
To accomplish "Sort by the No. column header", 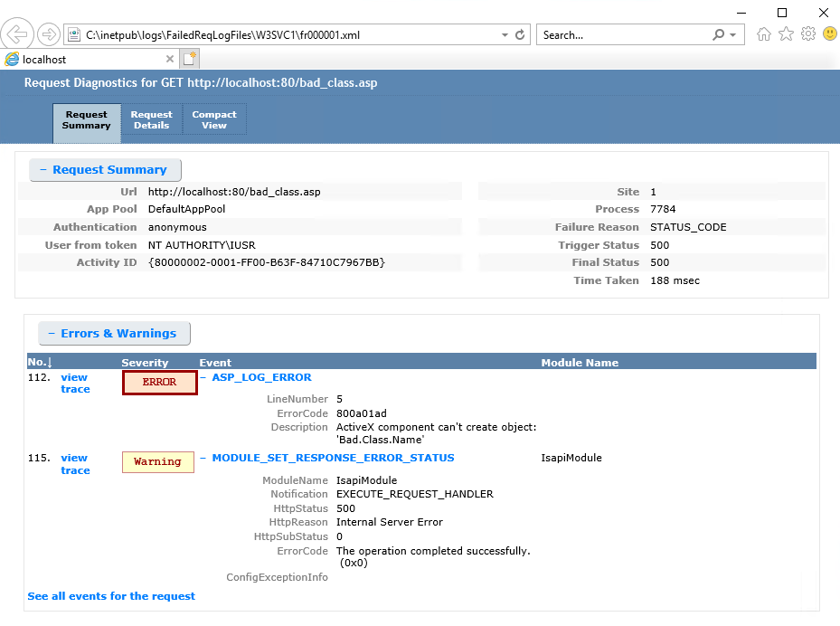I will 40,363.
